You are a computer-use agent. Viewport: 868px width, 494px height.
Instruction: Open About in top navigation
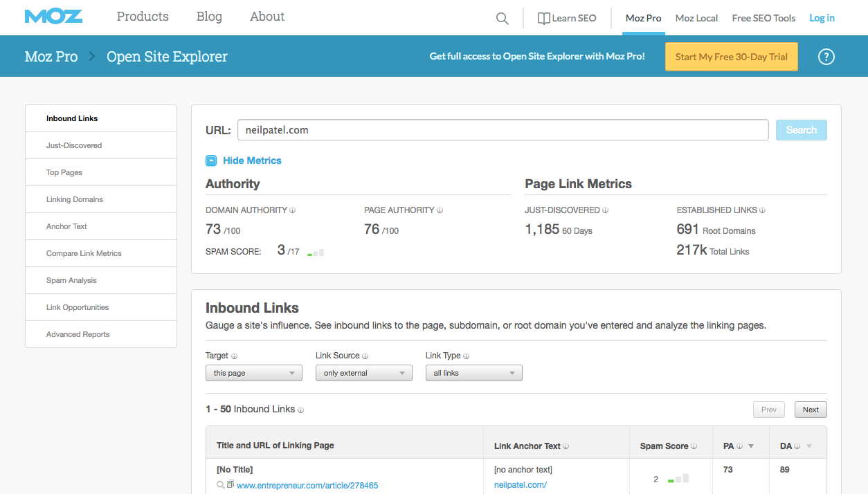267,17
